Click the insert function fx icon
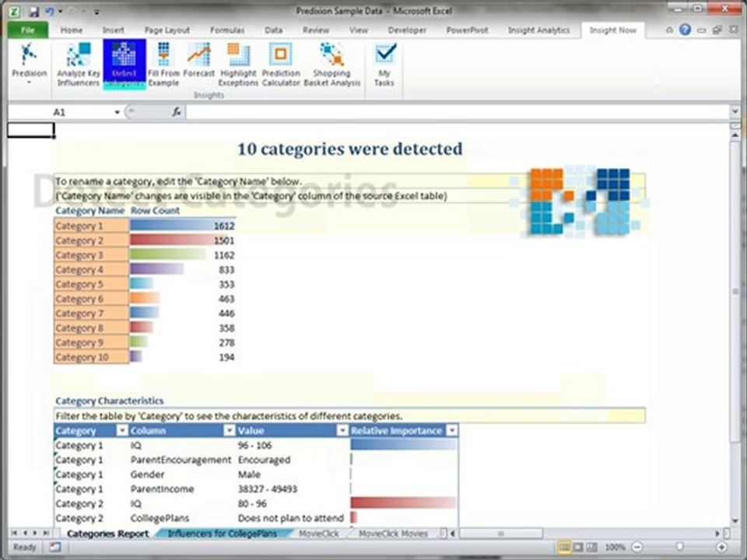This screenshot has height=560, width=747. click(x=177, y=112)
